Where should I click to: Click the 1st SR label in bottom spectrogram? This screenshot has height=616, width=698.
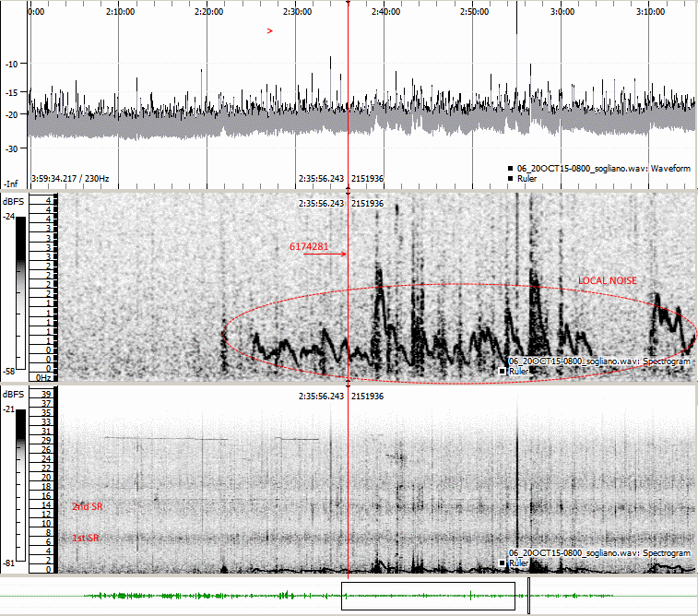[86, 538]
